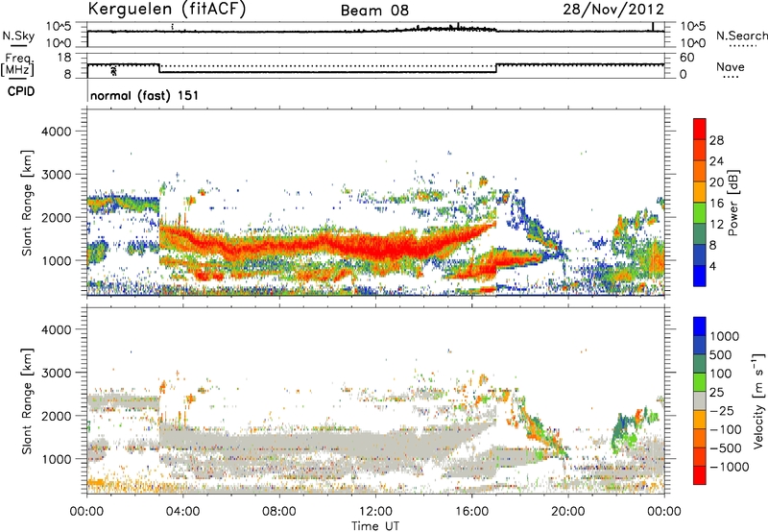
Task: Click the '-25' value on Velocity colorbar
Action: pyautogui.click(x=721, y=411)
